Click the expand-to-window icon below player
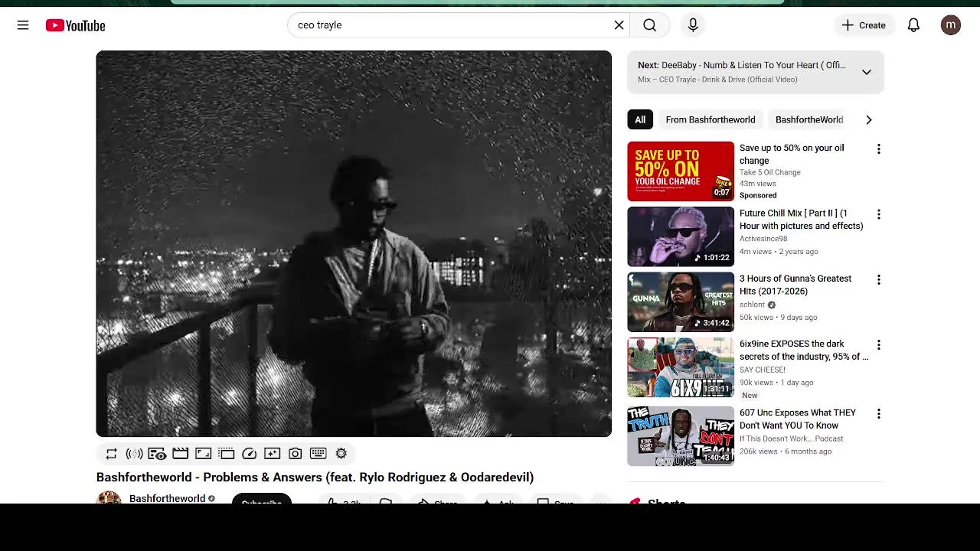The height and width of the screenshot is (551, 980). [203, 454]
